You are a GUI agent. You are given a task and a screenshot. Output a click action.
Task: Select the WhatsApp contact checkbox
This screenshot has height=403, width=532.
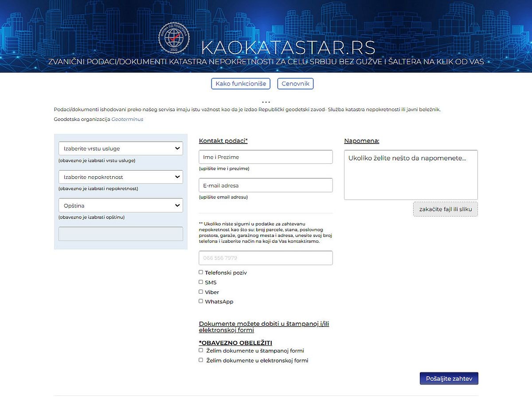pos(201,302)
